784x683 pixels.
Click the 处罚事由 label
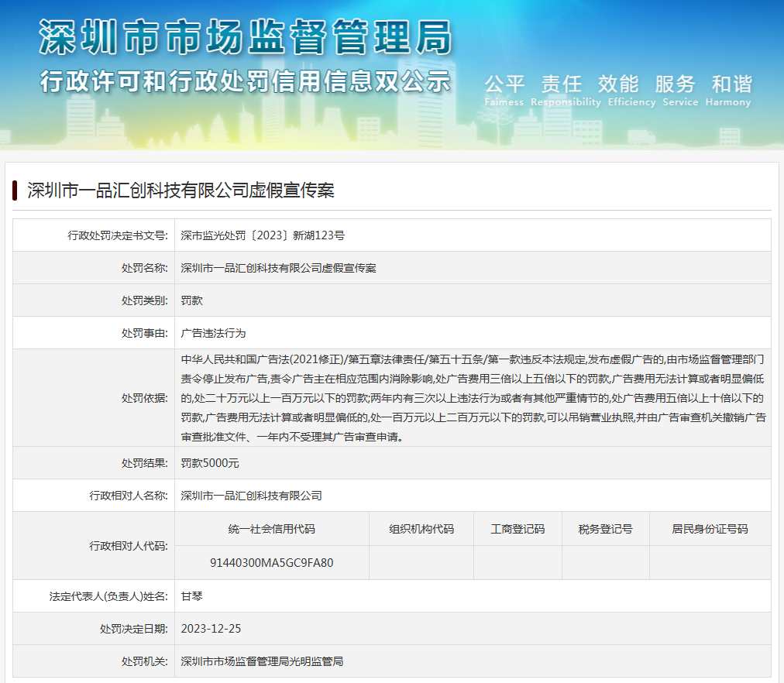pyautogui.click(x=145, y=333)
